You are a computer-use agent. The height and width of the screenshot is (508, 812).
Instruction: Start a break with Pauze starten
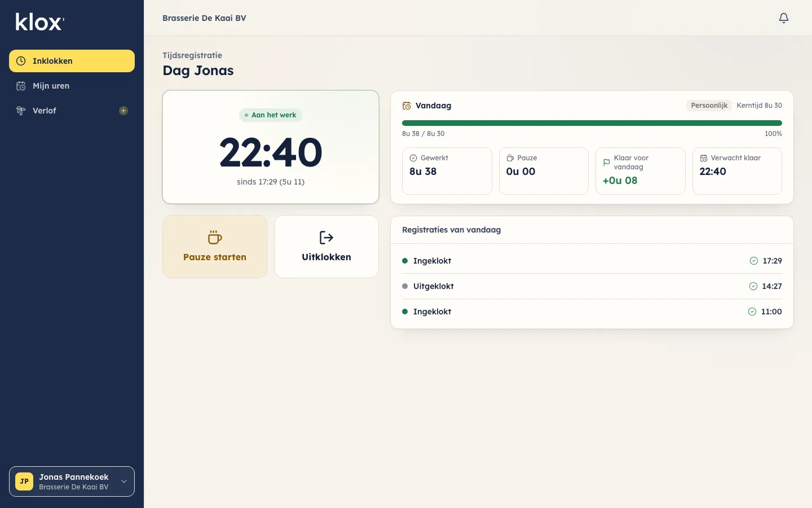tap(215, 247)
